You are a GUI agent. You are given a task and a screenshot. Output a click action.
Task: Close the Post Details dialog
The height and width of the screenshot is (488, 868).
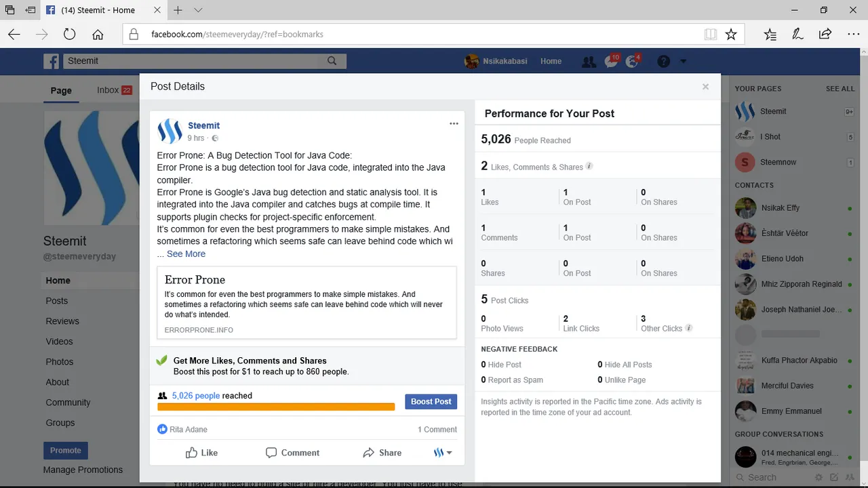pyautogui.click(x=705, y=87)
